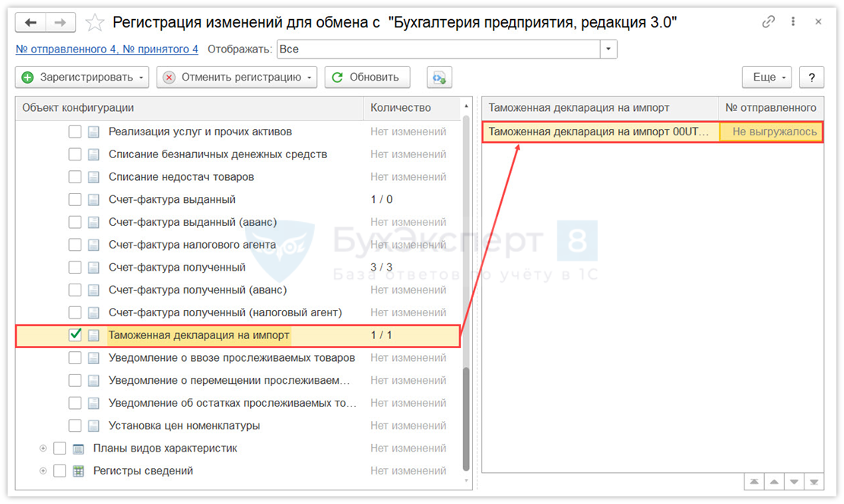Click document icon of Счет-фактура выданный (аванс)
This screenshot has width=844, height=504.
pos(94,222)
